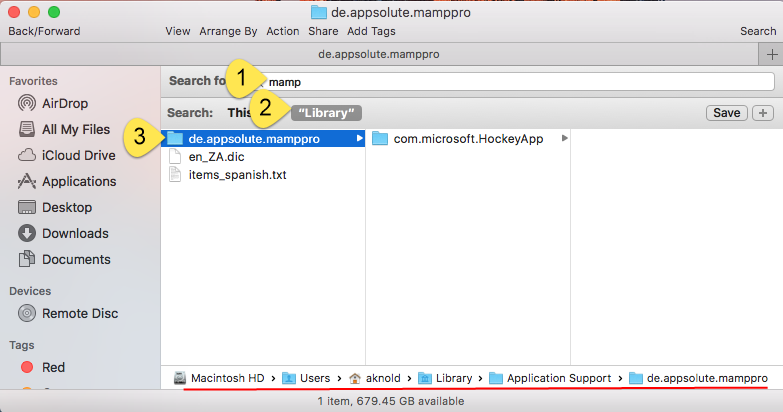Click the search field containing mamp

pyautogui.click(x=514, y=82)
